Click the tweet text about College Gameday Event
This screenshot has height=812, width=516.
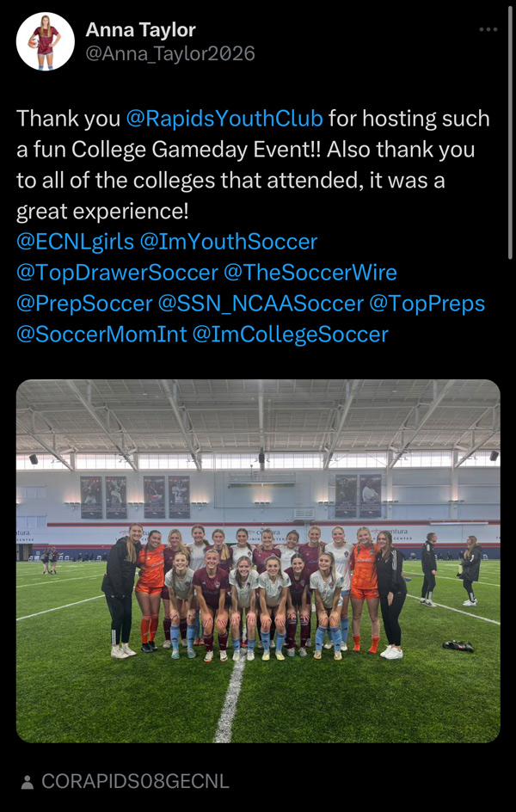[x=253, y=165]
